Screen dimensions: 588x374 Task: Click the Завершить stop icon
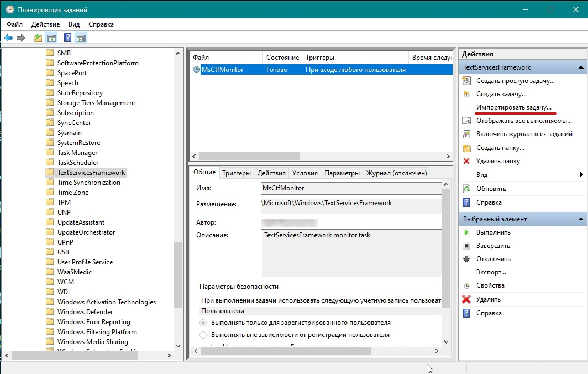(x=466, y=246)
